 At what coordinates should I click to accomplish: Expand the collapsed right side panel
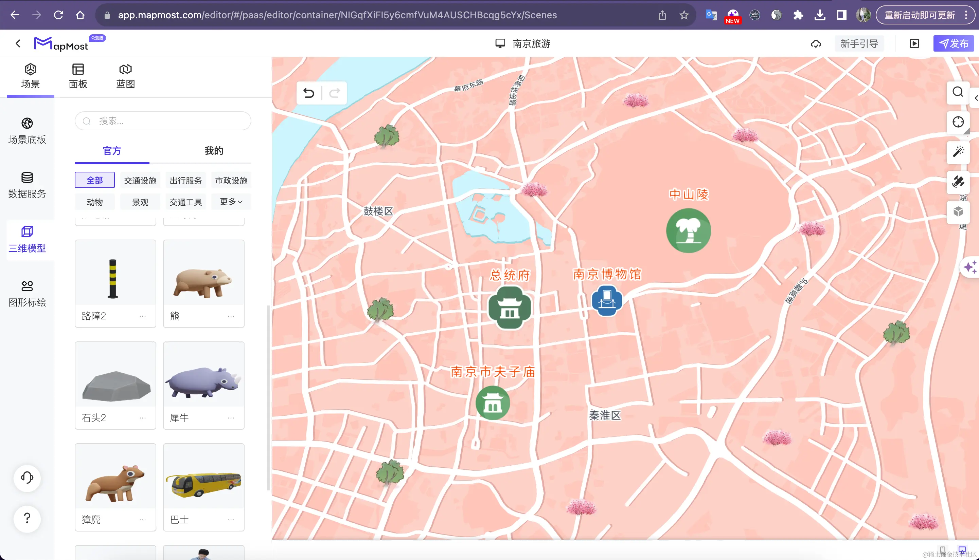click(x=976, y=98)
